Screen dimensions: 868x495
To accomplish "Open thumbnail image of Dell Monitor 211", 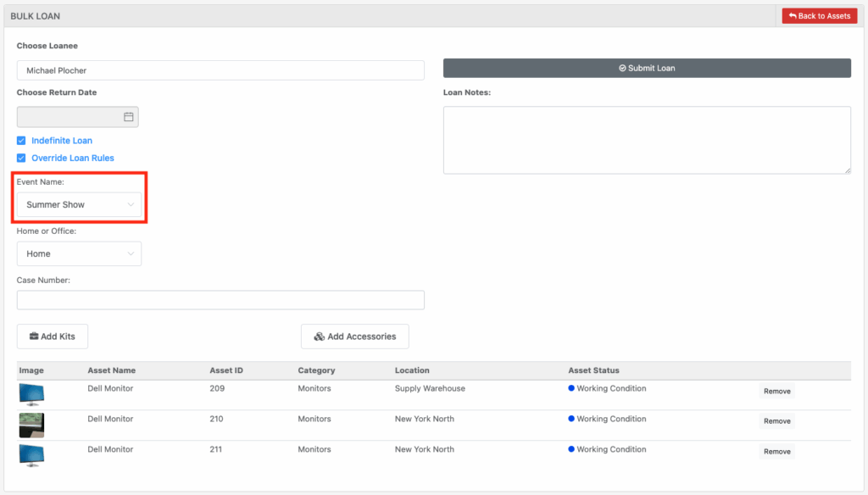I will [31, 454].
